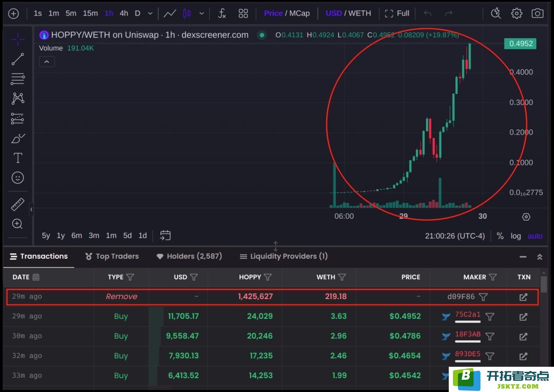Filter transactions by HOPPY amount
The width and height of the screenshot is (554, 392).
pyautogui.click(x=268, y=277)
